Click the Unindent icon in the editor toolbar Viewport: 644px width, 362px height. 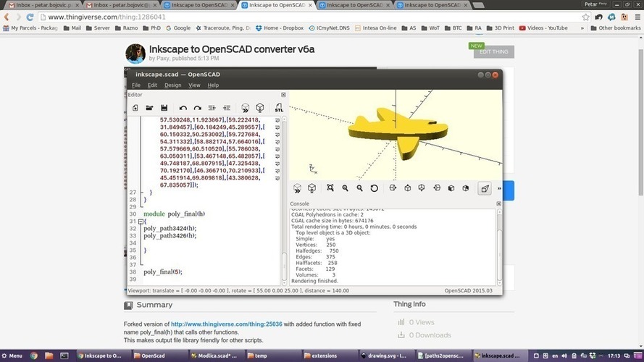point(212,108)
